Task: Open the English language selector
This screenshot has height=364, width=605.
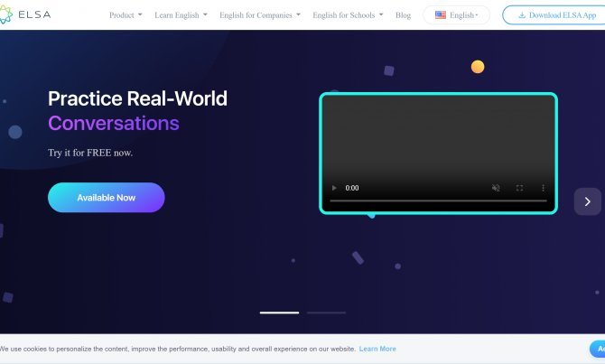Action: click(456, 15)
